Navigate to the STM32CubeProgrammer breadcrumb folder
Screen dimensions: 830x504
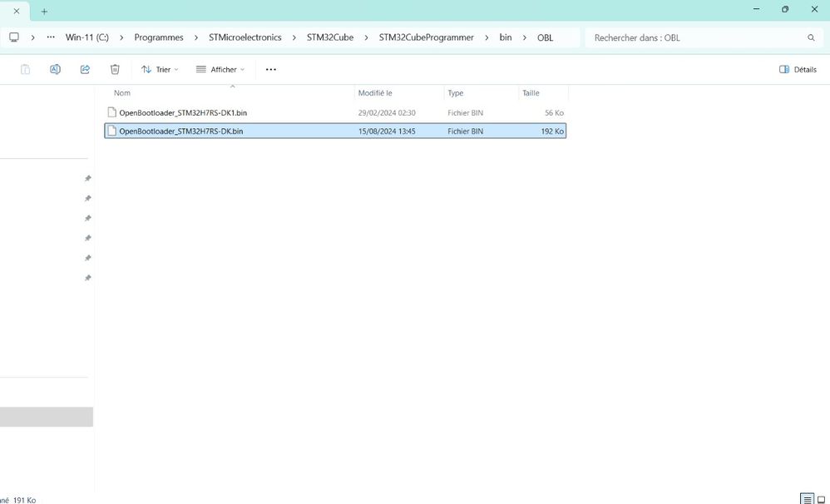426,37
